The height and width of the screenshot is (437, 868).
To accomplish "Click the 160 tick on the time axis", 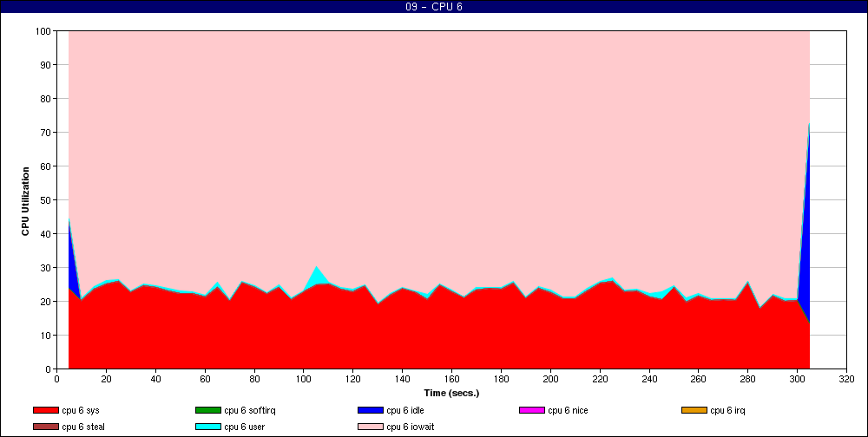I will point(451,379).
